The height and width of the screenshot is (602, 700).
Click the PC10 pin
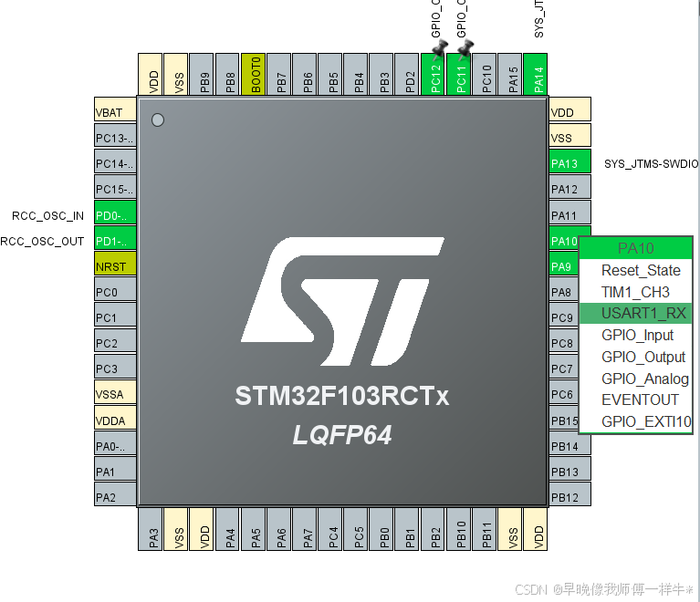coord(484,74)
